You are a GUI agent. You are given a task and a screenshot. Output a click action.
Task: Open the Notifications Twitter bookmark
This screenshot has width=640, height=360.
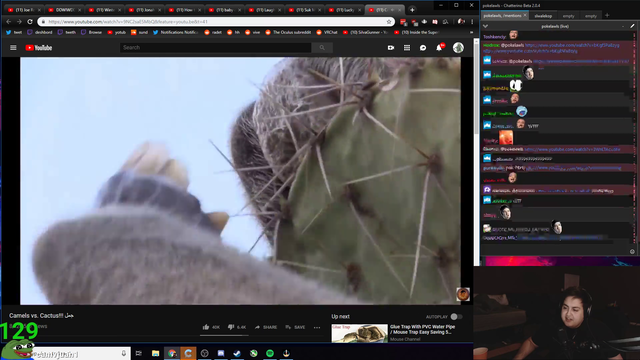[x=176, y=32]
